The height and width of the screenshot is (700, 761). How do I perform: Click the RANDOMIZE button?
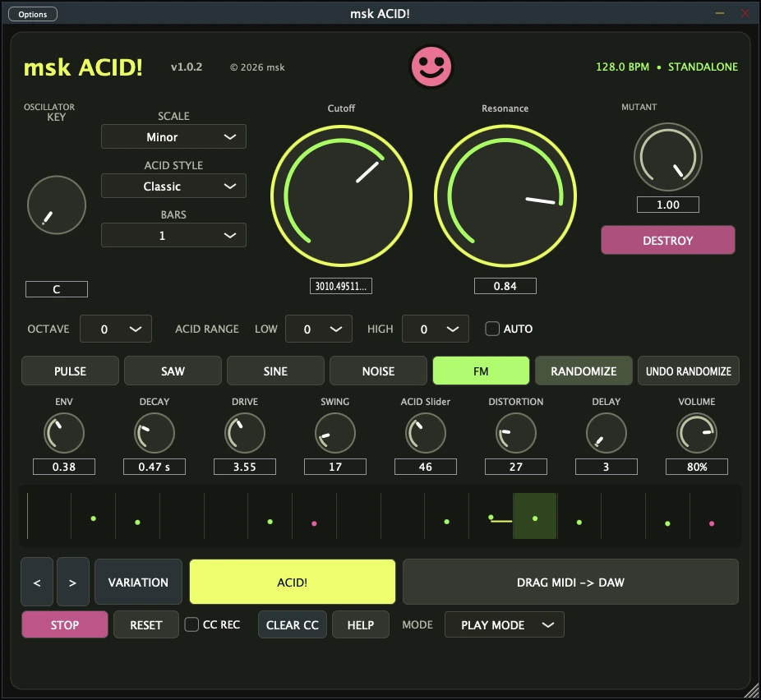583,371
